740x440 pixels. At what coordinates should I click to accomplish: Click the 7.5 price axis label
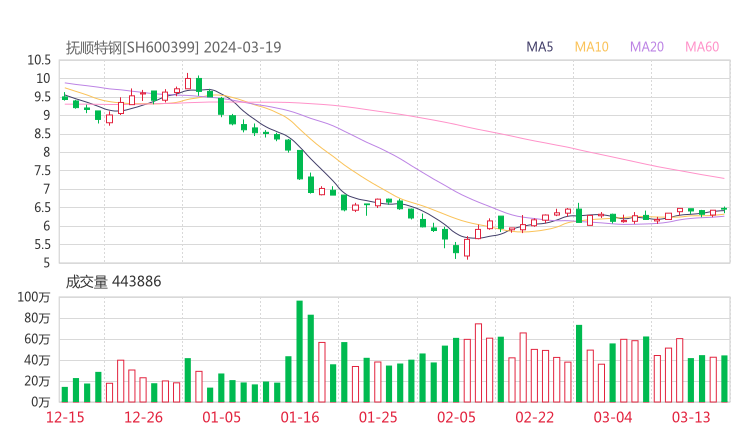(42, 170)
